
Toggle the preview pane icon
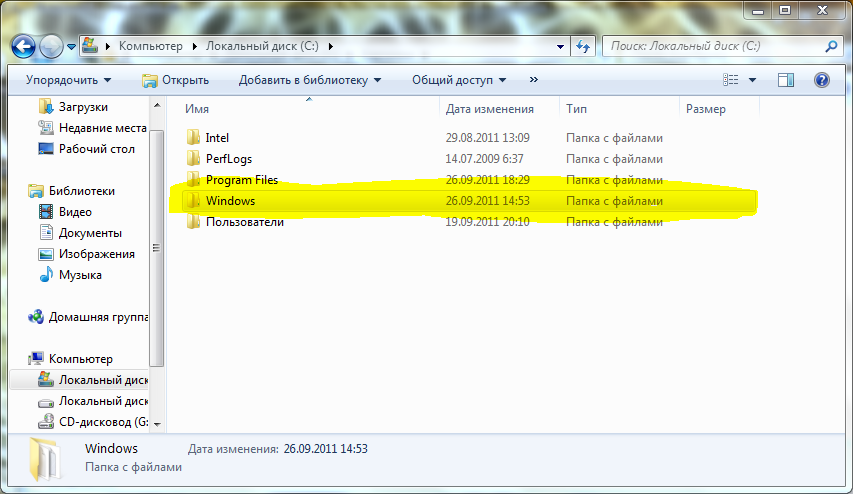(x=786, y=80)
